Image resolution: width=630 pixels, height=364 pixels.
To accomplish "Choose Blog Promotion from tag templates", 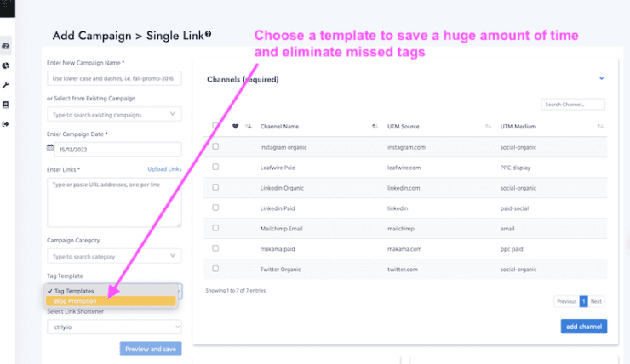I will coord(111,301).
